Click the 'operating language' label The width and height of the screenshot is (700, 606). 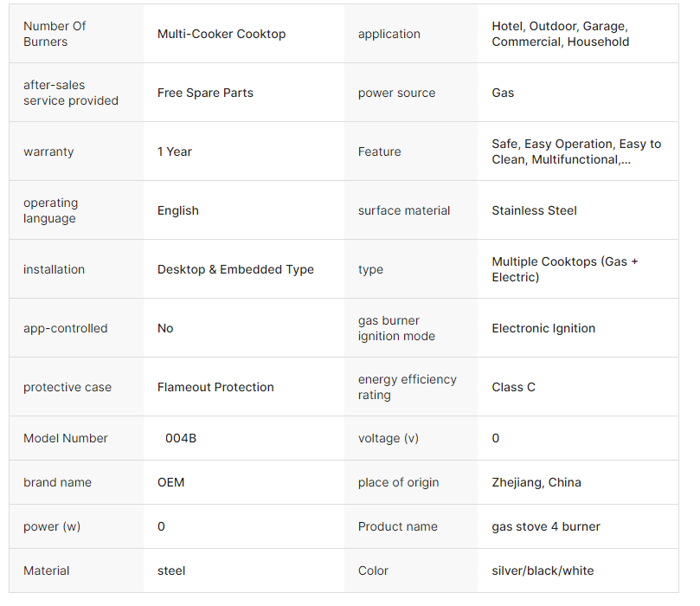click(x=50, y=210)
